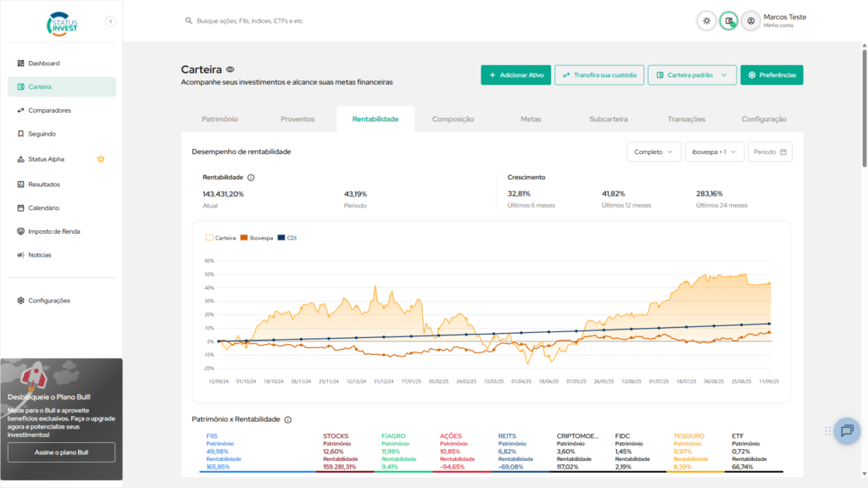Screen dimensions: 868x488
Task: Click the Adicionar Ativo button
Action: 516,75
